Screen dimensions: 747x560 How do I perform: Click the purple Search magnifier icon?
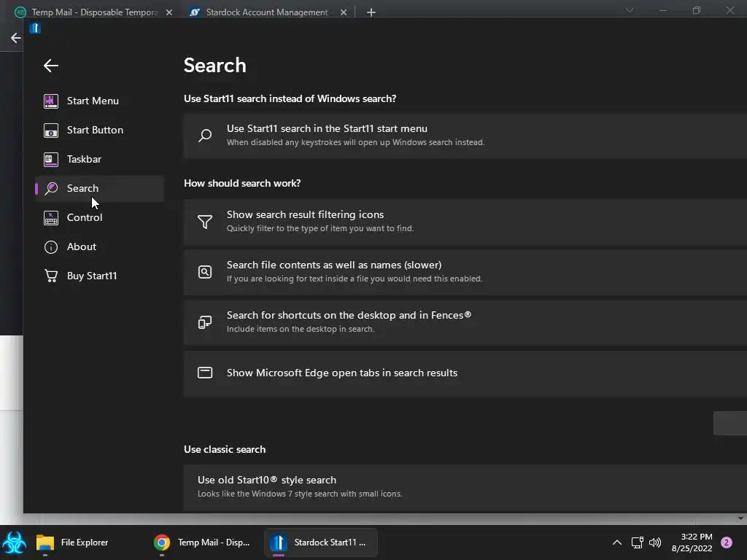(51, 189)
